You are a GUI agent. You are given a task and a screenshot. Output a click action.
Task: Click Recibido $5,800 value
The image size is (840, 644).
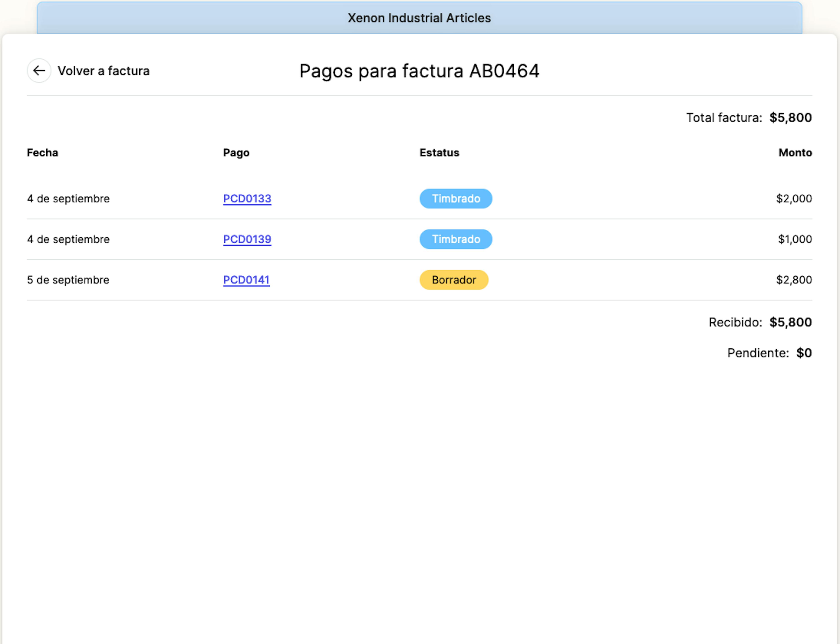tap(791, 322)
